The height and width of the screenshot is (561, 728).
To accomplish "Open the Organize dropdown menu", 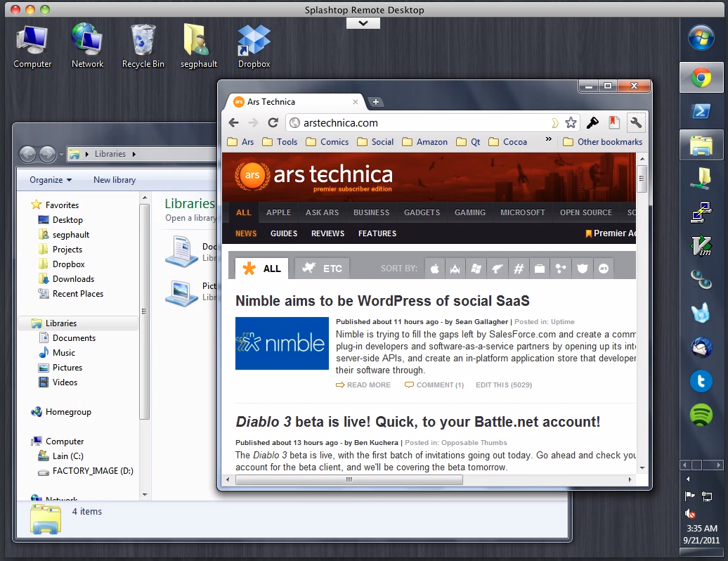I will (51, 180).
